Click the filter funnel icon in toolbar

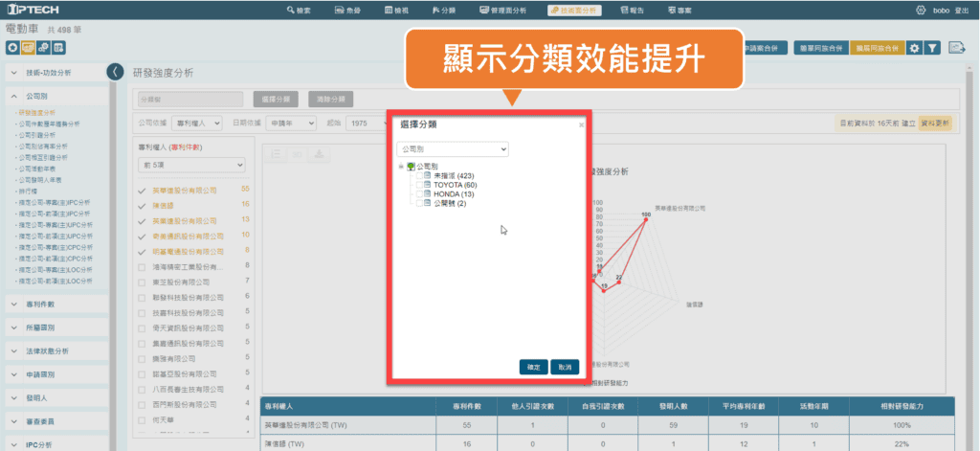[x=932, y=47]
